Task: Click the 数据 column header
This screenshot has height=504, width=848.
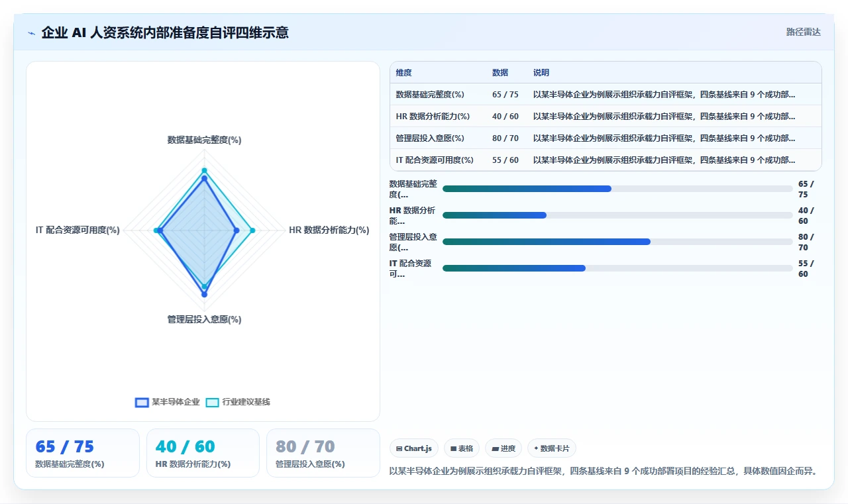Action: (500, 73)
